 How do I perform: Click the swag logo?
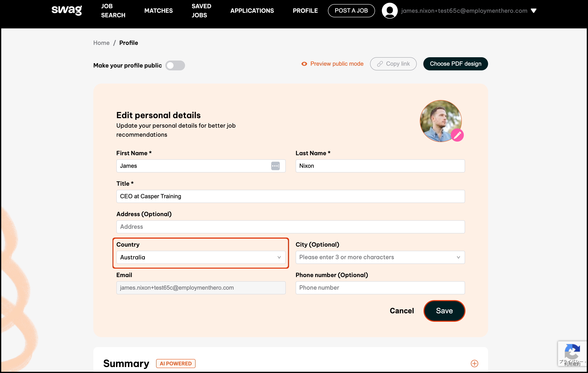[x=67, y=10]
